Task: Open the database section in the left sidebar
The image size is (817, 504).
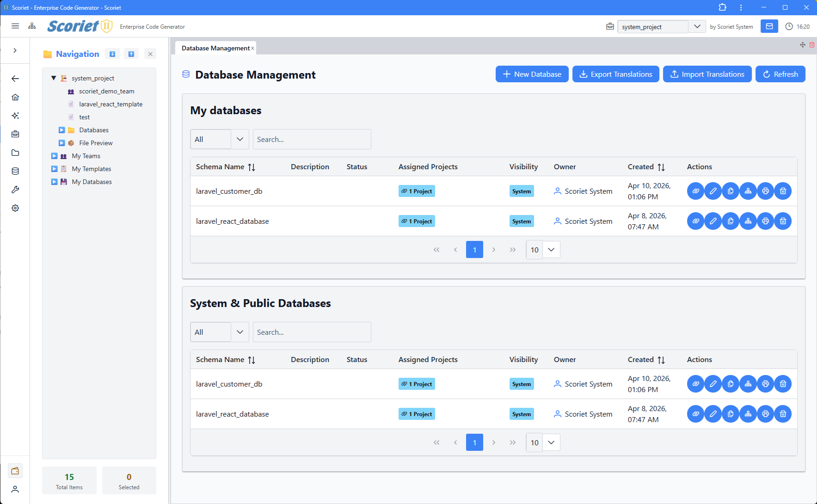Action: (15, 171)
